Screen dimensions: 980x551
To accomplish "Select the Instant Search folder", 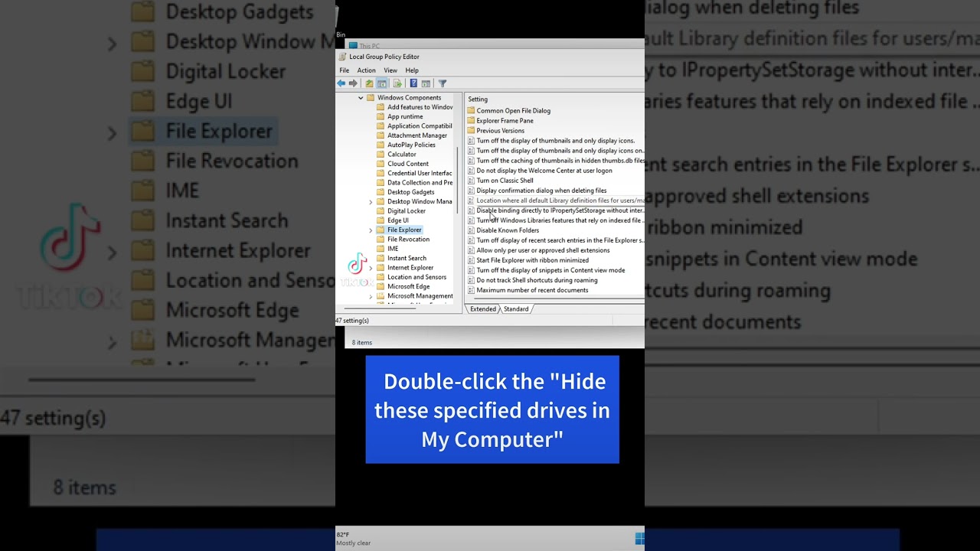I will 401,259.
